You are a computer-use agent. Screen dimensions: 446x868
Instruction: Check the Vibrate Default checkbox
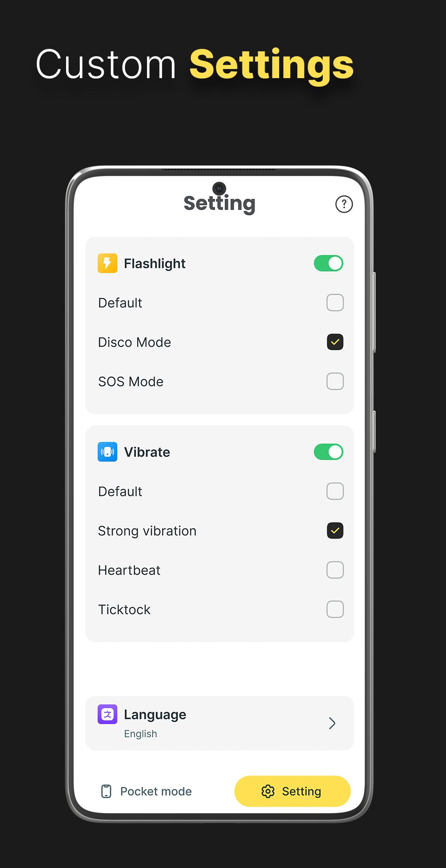335,491
